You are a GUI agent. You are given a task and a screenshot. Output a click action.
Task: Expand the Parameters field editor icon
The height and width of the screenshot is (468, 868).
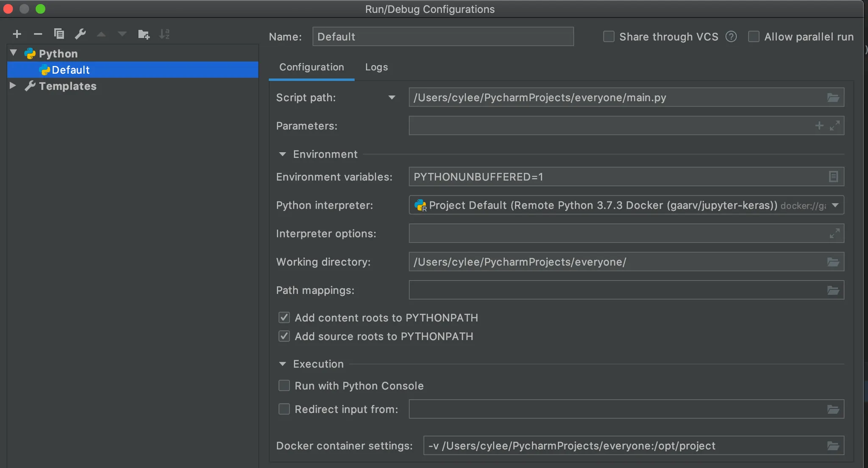[835, 126]
